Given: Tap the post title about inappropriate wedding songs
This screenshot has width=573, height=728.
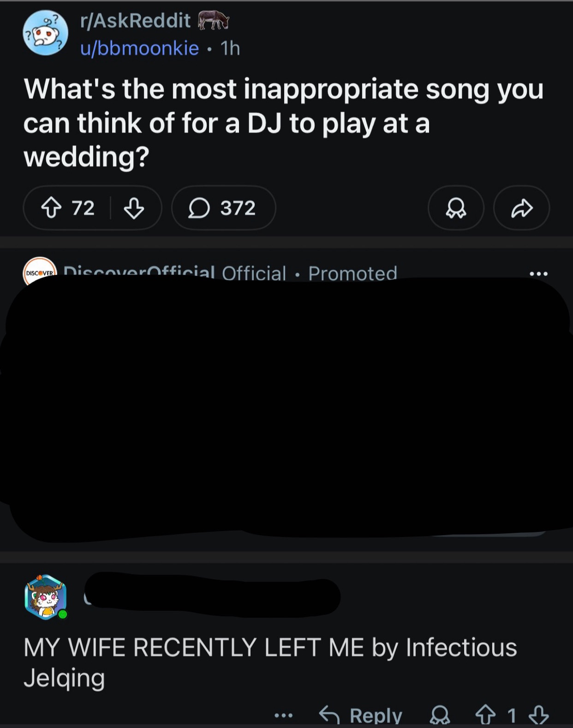Looking at the screenshot, I should click(x=283, y=123).
